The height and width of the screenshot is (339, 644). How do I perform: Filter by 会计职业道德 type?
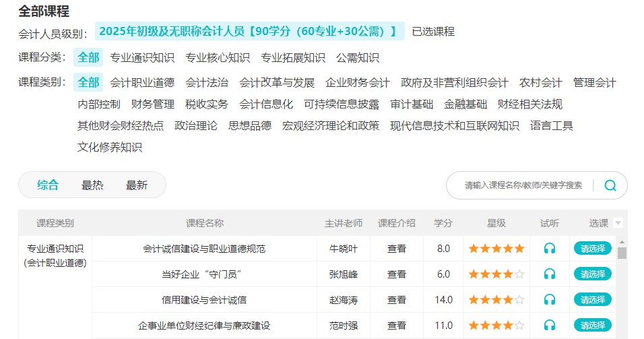[x=142, y=83]
